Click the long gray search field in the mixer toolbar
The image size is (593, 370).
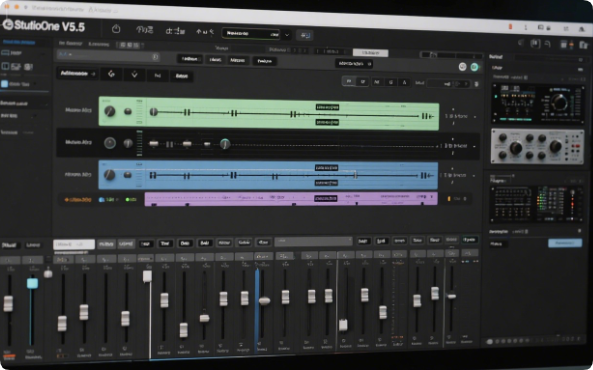(314, 241)
